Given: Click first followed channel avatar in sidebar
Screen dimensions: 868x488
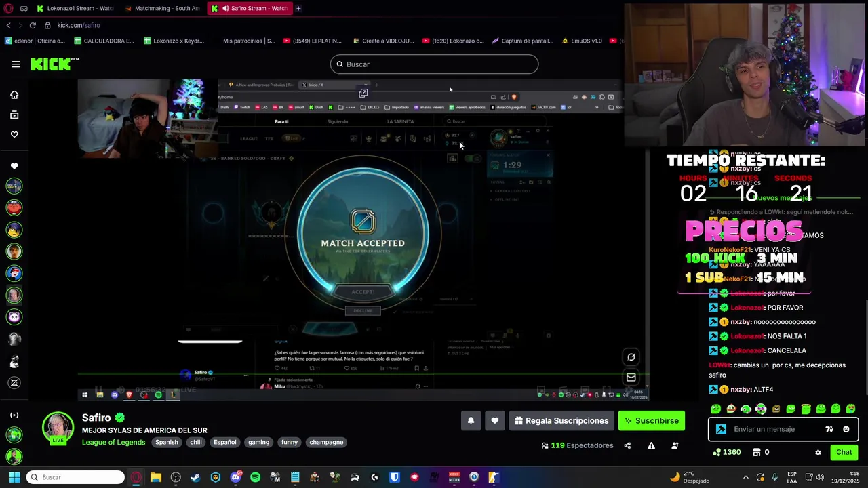Looking at the screenshot, I should [x=14, y=186].
